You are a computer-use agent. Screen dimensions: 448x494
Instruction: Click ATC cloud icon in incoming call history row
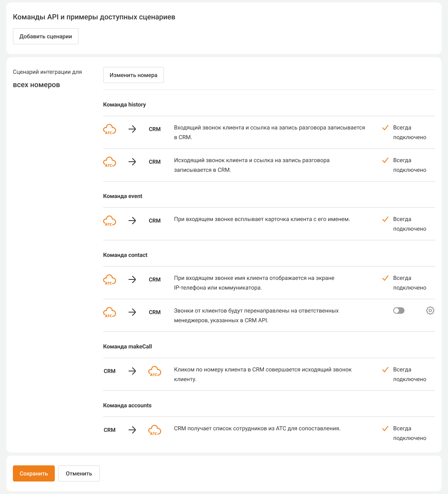(110, 129)
